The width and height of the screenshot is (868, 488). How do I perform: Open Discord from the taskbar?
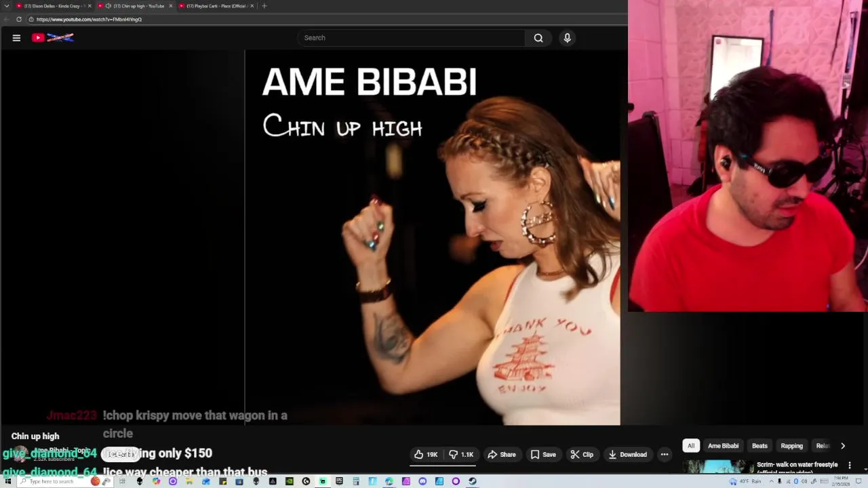[422, 481]
